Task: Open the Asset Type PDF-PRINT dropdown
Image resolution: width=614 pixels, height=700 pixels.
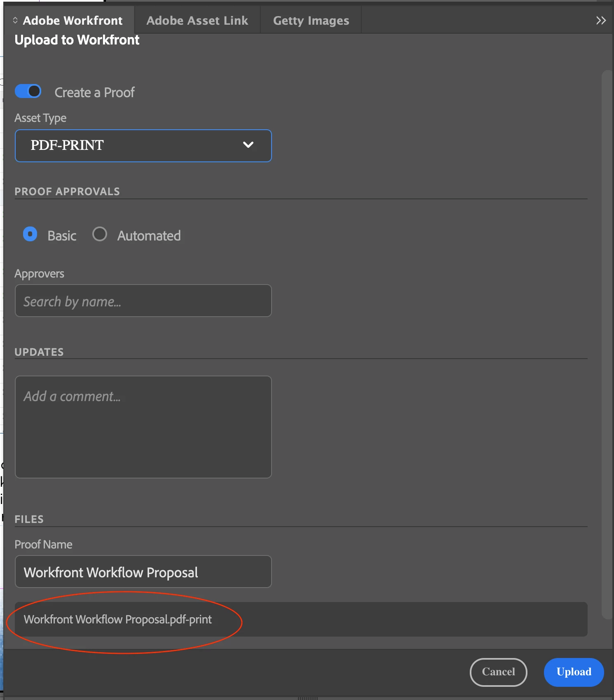Action: pos(143,146)
